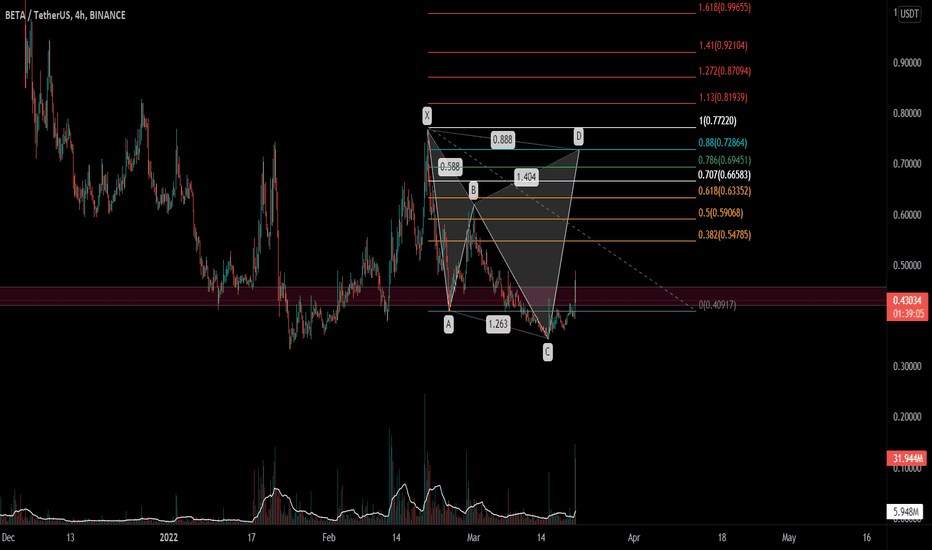The height and width of the screenshot is (550, 932).
Task: Click the Apr date axis label
Action: click(634, 538)
